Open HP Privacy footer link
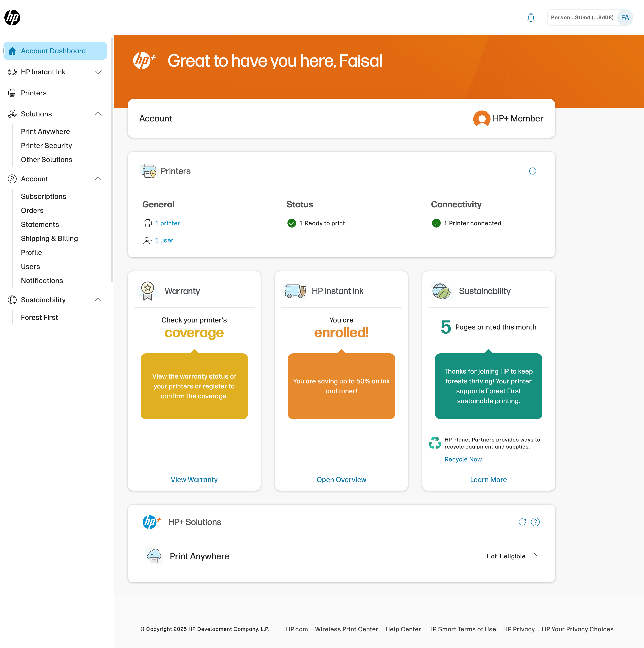The height and width of the screenshot is (648, 644). pos(519,630)
